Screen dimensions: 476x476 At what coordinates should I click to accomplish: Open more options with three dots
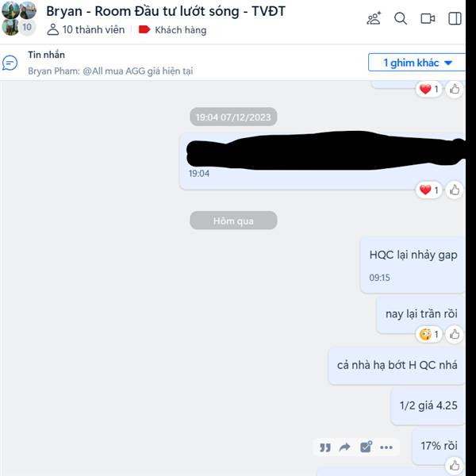tap(386, 447)
